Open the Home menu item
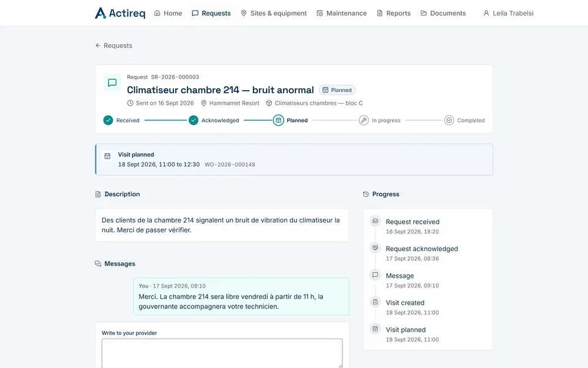Viewport: 588px width, 368px height. pyautogui.click(x=168, y=13)
